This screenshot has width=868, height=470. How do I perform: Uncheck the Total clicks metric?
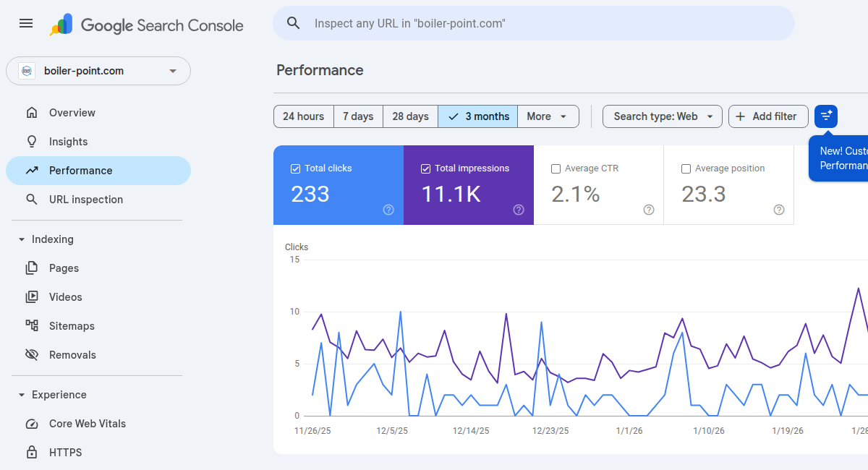294,168
